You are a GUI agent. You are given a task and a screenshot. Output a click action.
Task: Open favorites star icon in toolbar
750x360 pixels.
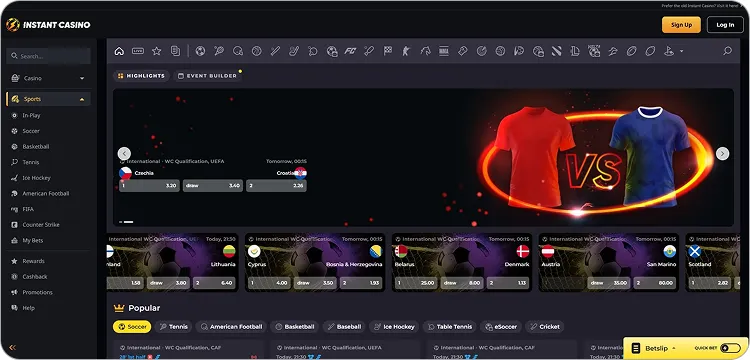coord(156,51)
